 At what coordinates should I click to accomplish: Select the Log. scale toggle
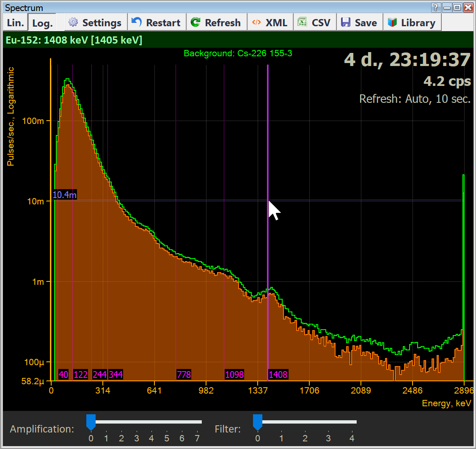point(42,23)
